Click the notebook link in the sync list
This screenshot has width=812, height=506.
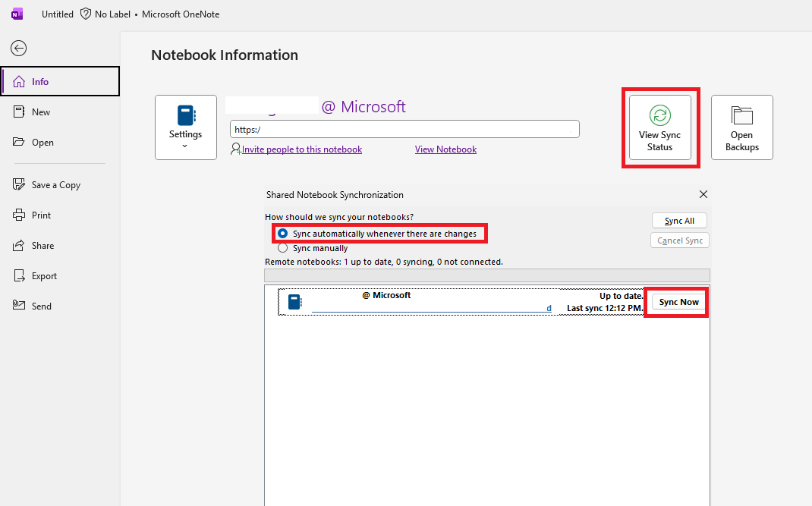(x=431, y=308)
